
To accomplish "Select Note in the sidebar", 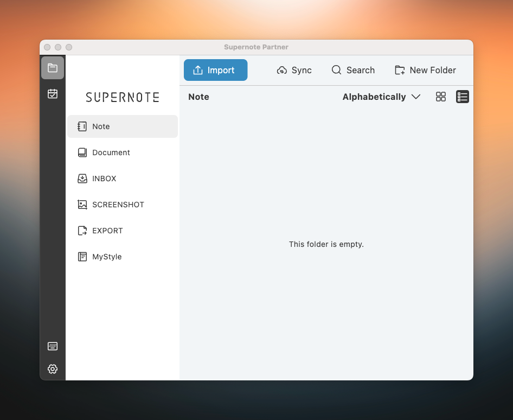I will coord(123,126).
